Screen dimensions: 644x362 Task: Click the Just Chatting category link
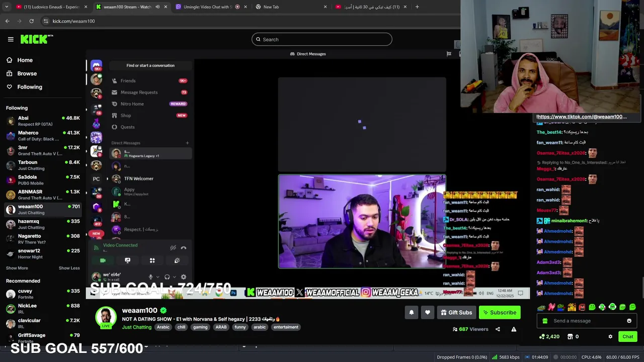coord(136,327)
